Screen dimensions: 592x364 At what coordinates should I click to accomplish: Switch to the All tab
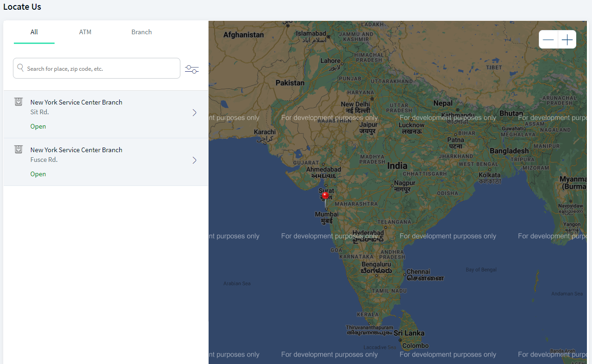pos(34,32)
